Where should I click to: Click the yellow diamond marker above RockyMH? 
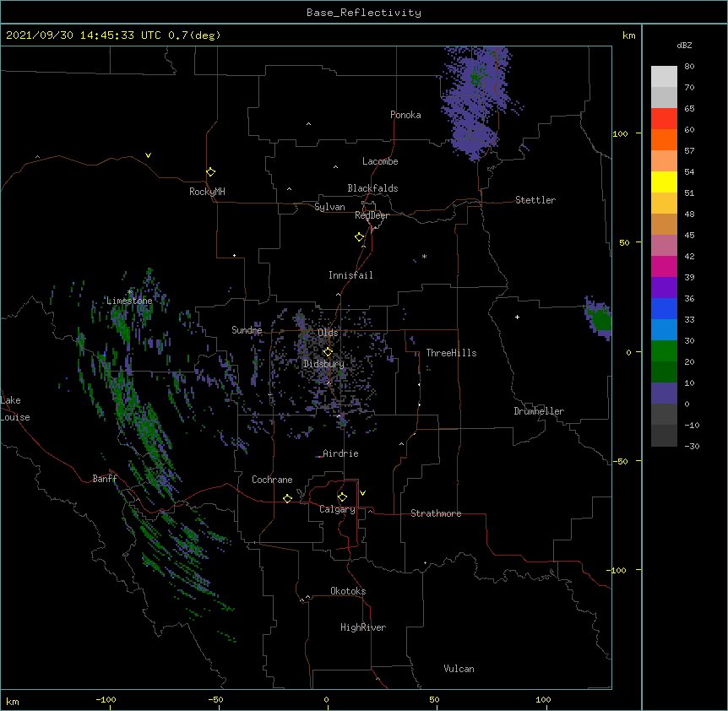click(211, 172)
